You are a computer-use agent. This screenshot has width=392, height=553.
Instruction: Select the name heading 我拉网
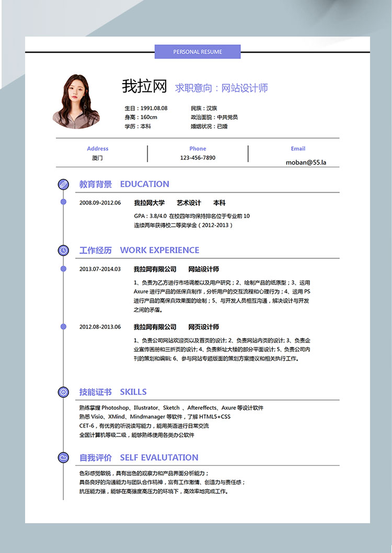[144, 86]
